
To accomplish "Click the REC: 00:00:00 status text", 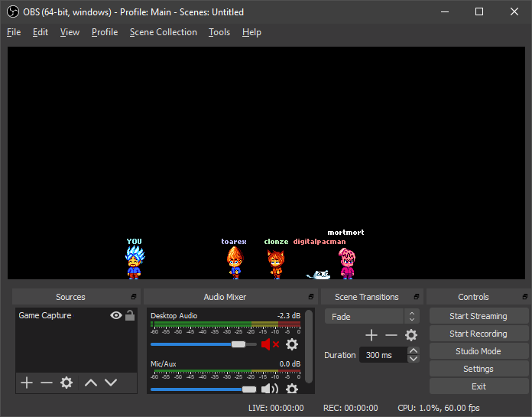I will tap(351, 408).
